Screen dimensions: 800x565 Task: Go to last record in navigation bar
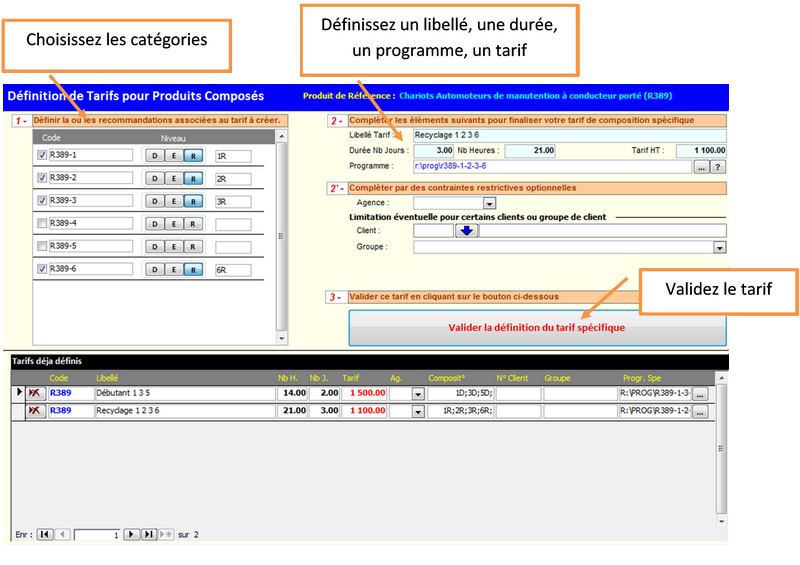coord(148,535)
